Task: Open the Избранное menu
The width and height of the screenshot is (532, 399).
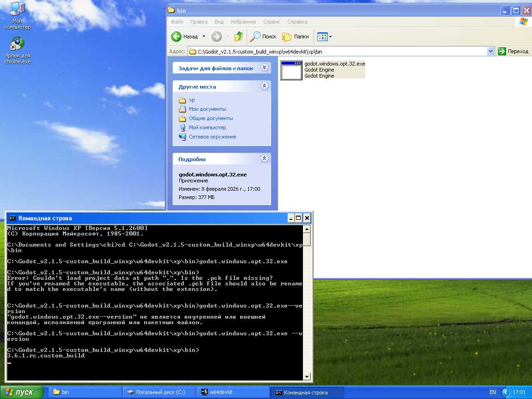Action: 243,22
